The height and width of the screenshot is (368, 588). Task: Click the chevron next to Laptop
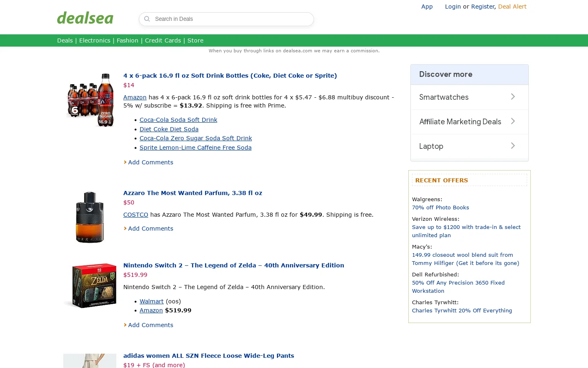513,146
